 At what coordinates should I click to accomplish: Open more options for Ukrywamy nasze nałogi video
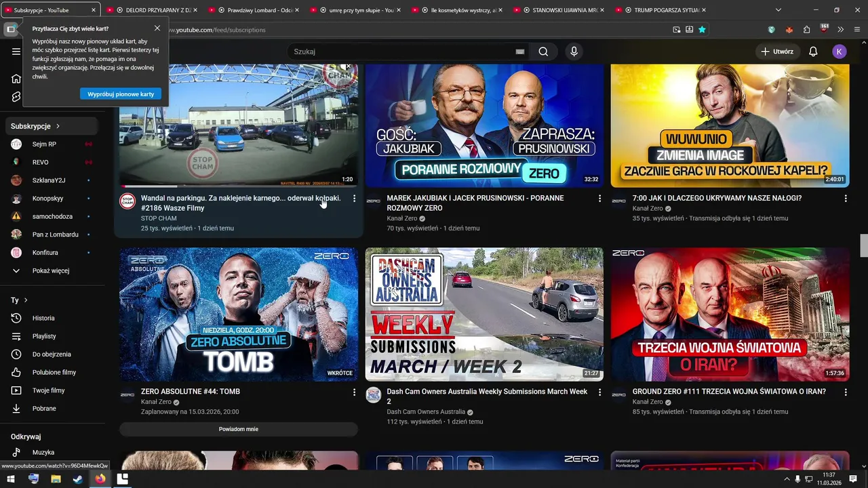(x=846, y=199)
